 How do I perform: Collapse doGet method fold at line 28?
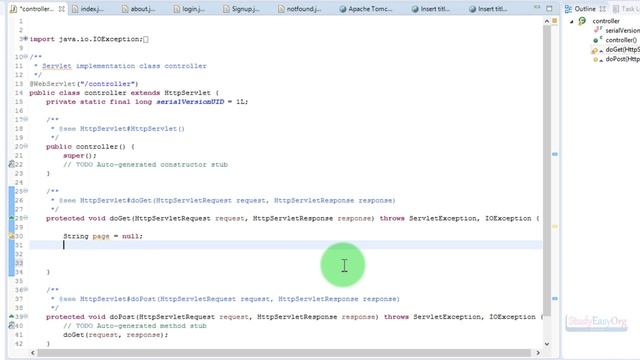(x=26, y=218)
